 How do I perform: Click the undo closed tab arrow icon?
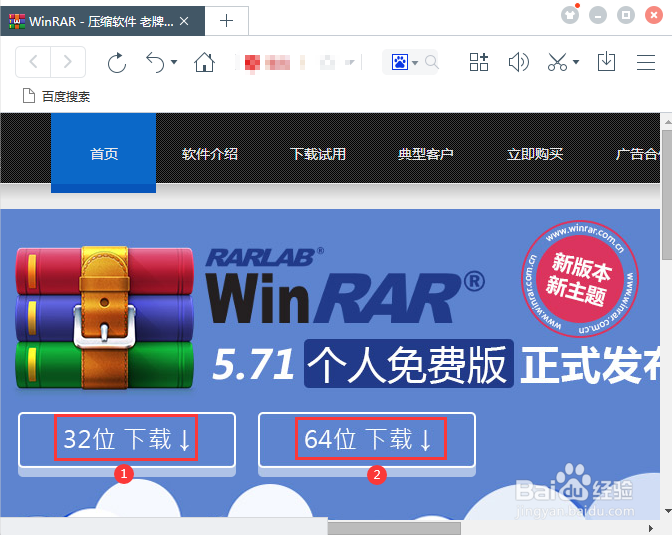click(x=155, y=63)
